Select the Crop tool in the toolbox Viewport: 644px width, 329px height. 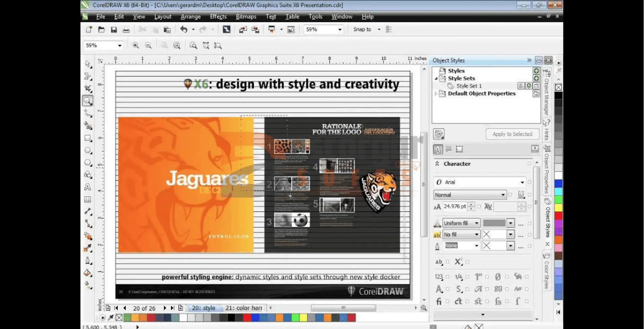click(88, 89)
